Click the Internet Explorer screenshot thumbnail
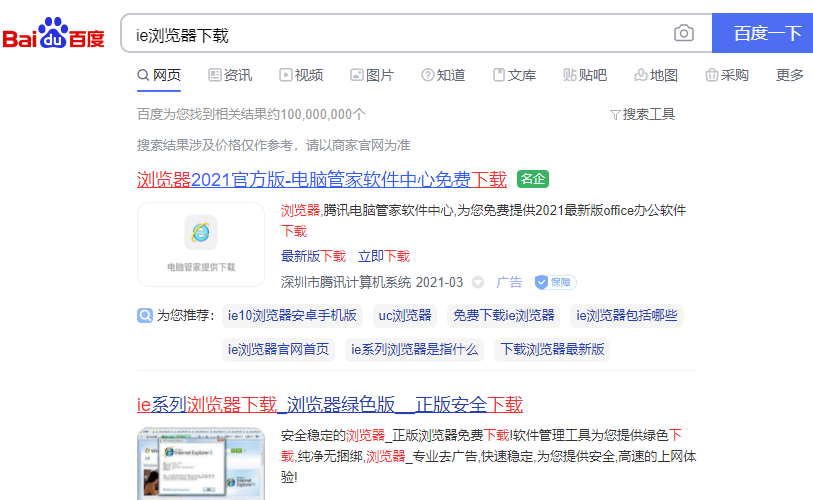Viewport: 813px width, 500px height. coord(201,464)
